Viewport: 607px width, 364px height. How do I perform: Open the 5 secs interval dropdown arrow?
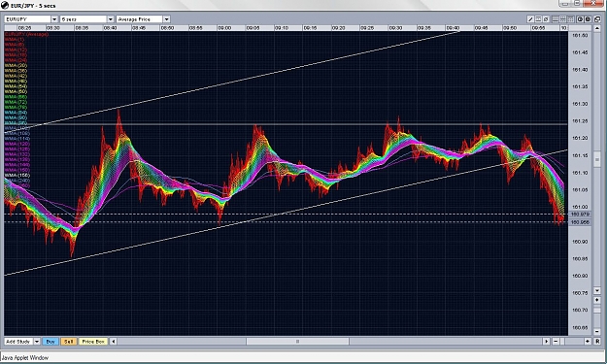[x=111, y=19]
